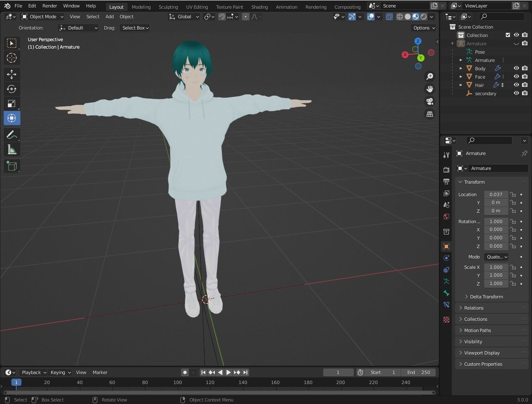The width and height of the screenshot is (532, 404).
Task: Open the Physics properties tab
Action: 446,258
